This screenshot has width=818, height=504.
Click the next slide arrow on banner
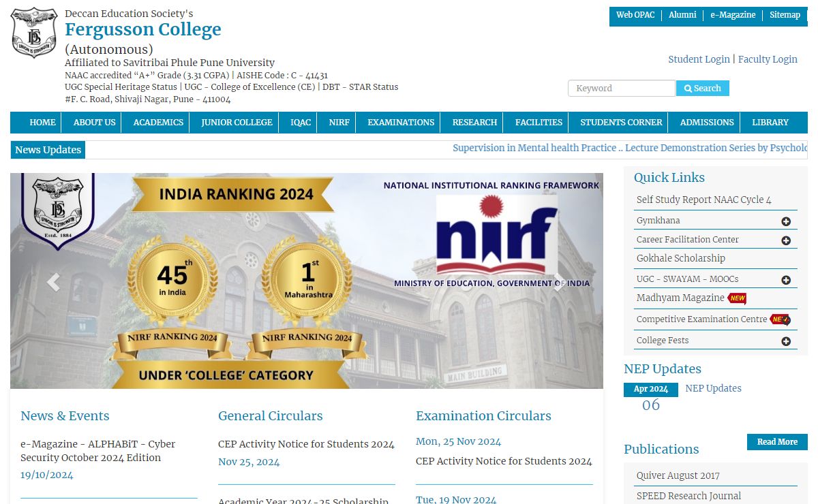point(559,281)
